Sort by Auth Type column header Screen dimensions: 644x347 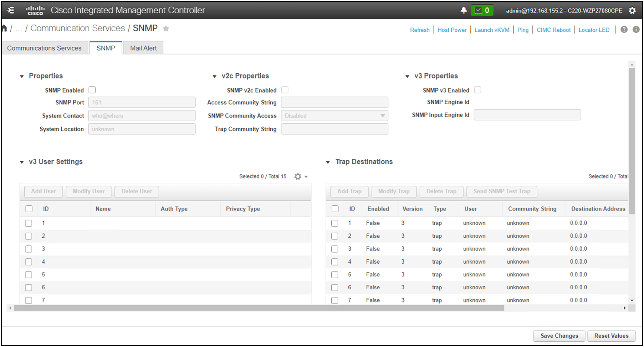click(188, 209)
